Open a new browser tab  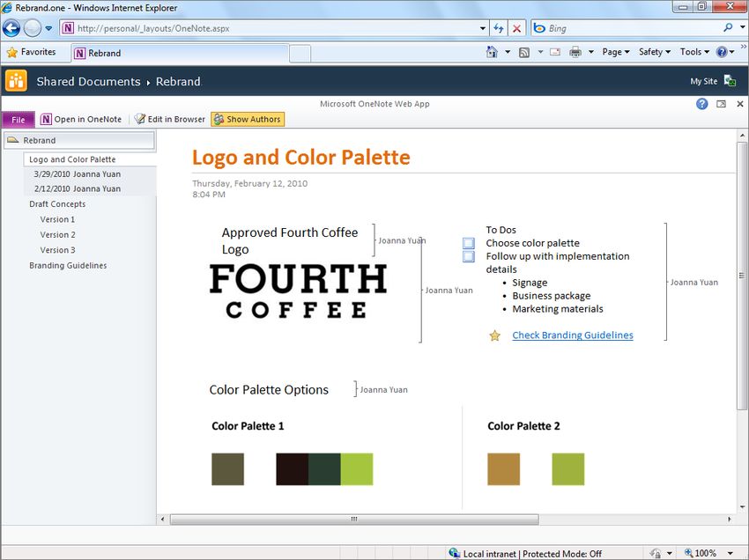click(300, 53)
